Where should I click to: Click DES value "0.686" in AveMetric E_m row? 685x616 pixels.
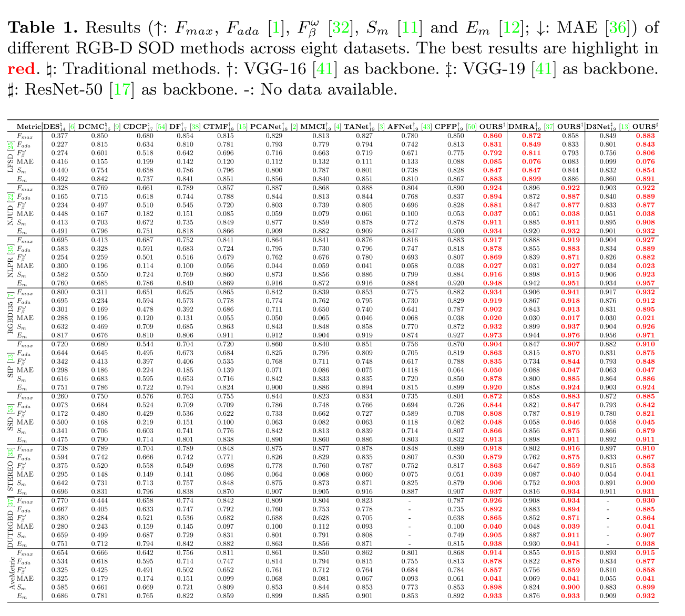59,596
